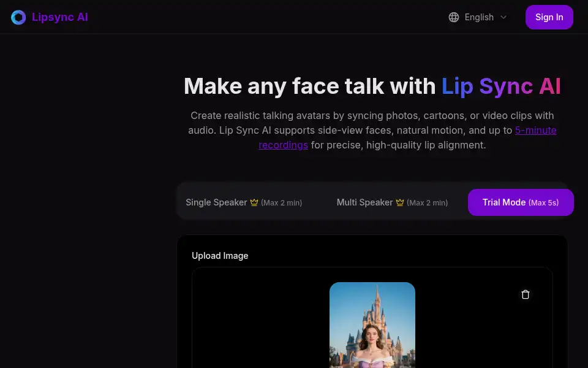Open the Lipsync AI home text link

click(x=60, y=17)
